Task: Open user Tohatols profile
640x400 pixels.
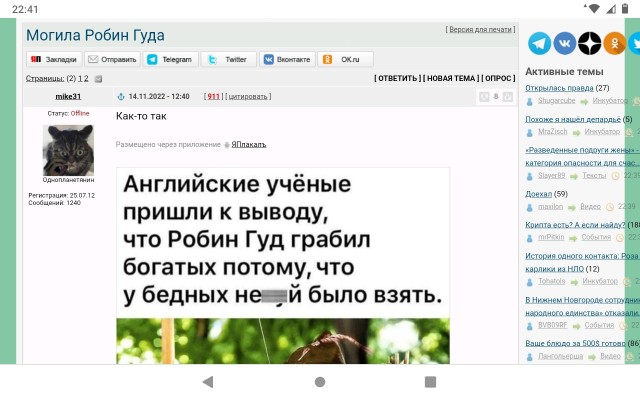Action: (x=551, y=281)
